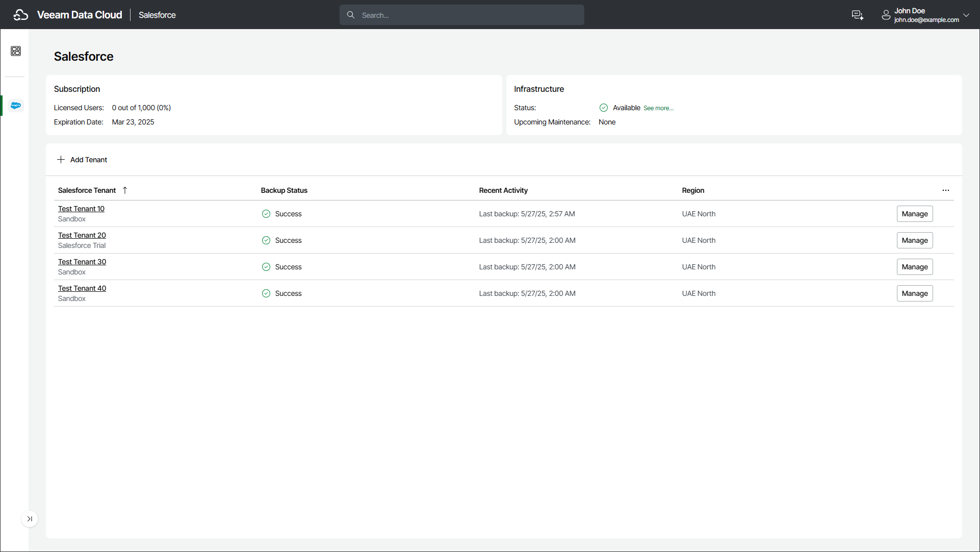Click Success status text for Test Tenant 30
980x552 pixels.
[288, 267]
